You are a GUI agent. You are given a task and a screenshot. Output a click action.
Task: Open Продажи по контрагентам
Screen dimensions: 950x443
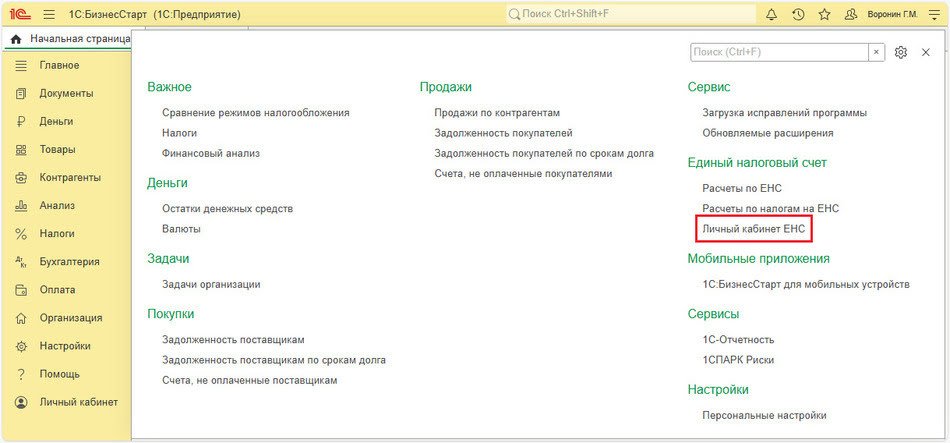[497, 113]
